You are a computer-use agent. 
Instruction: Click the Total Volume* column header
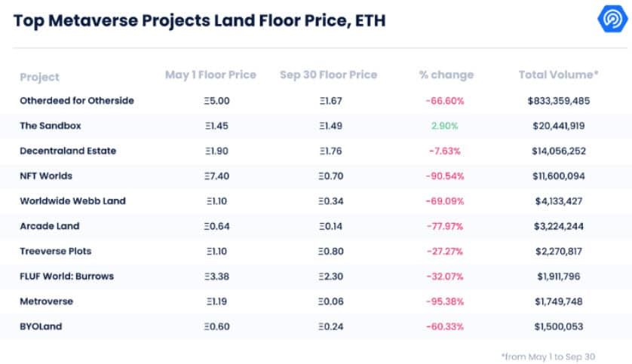[x=558, y=75]
